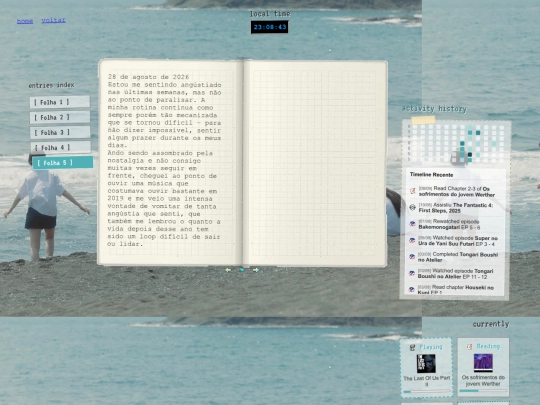Click the home link
The image size is (540, 405).
[x=25, y=21]
